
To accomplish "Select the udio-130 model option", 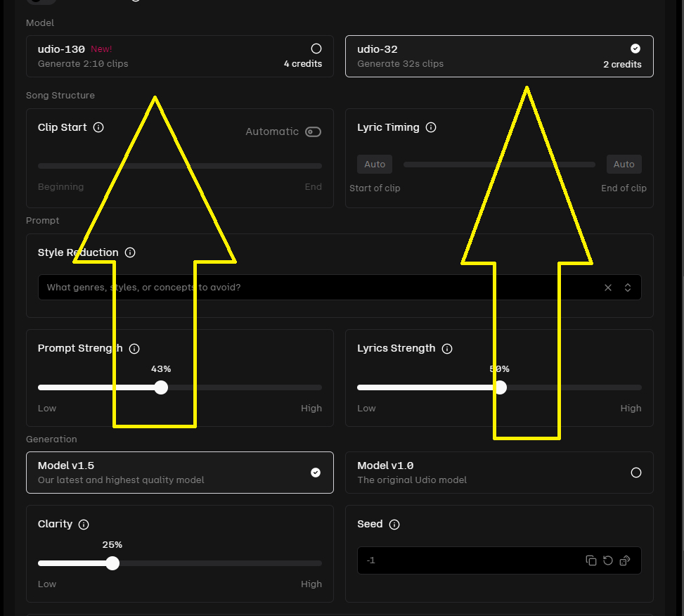I will click(180, 56).
